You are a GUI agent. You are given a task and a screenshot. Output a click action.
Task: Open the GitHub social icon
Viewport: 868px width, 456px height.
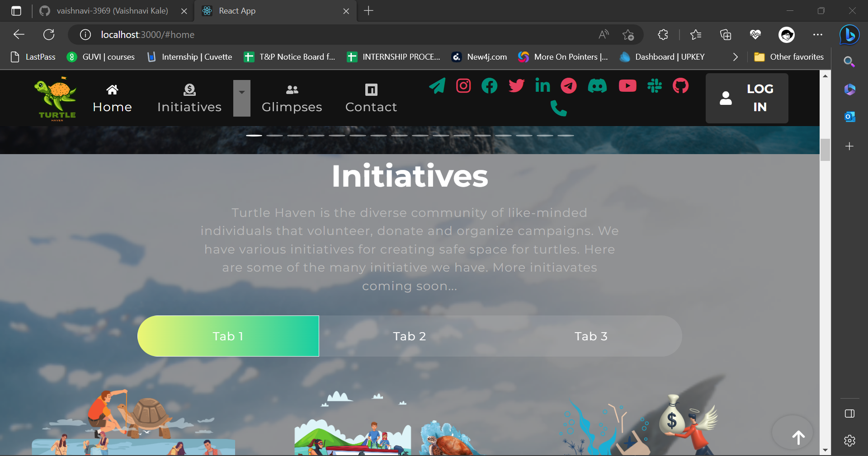(x=681, y=85)
